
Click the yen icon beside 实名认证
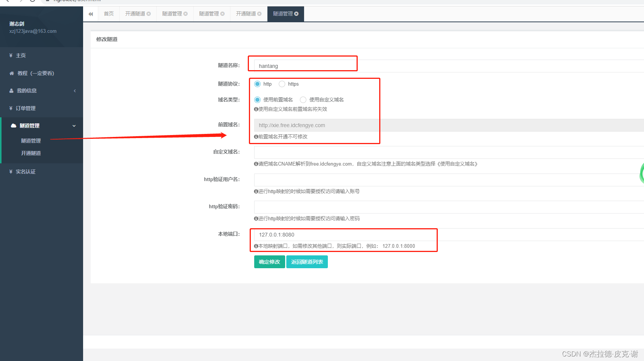11,172
